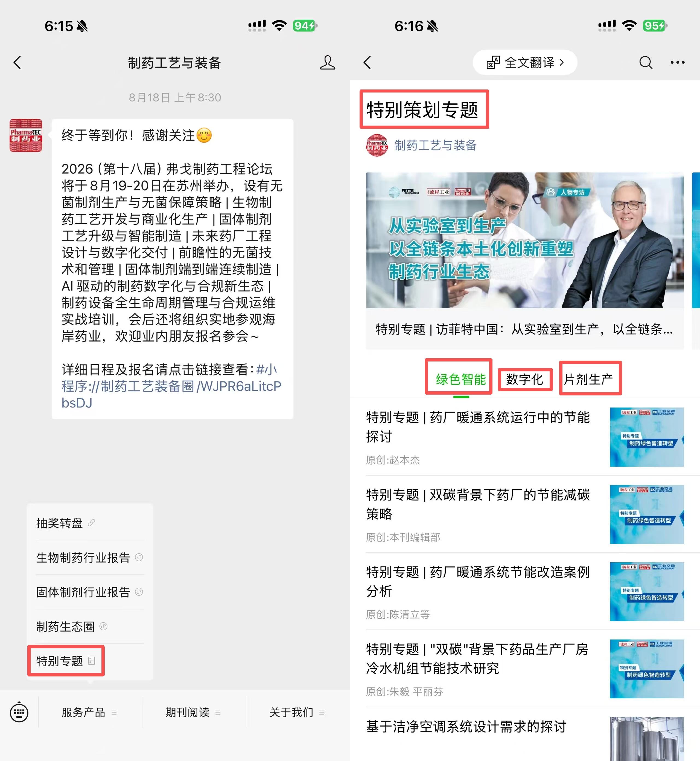Tap the search magnifier icon
The width and height of the screenshot is (700, 761).
click(x=646, y=63)
